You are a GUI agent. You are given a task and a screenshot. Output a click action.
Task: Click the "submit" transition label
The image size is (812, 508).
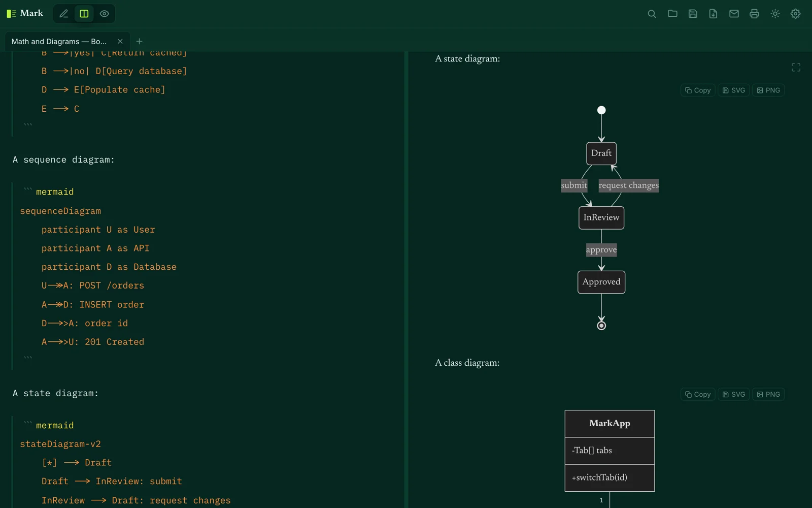(574, 185)
